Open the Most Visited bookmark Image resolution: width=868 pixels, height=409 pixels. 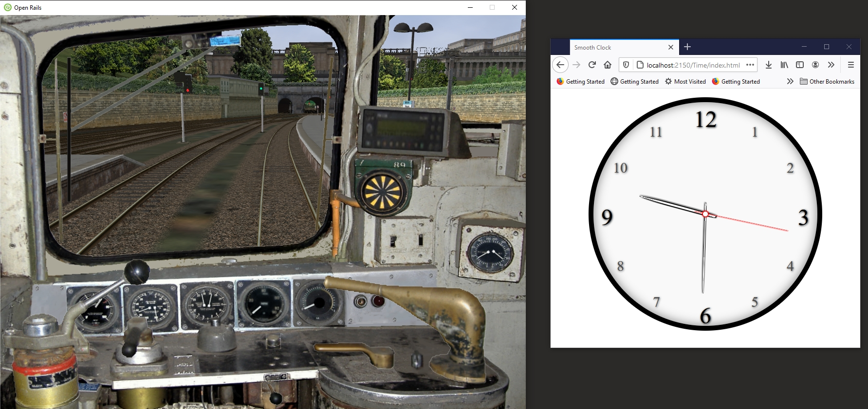click(x=685, y=81)
